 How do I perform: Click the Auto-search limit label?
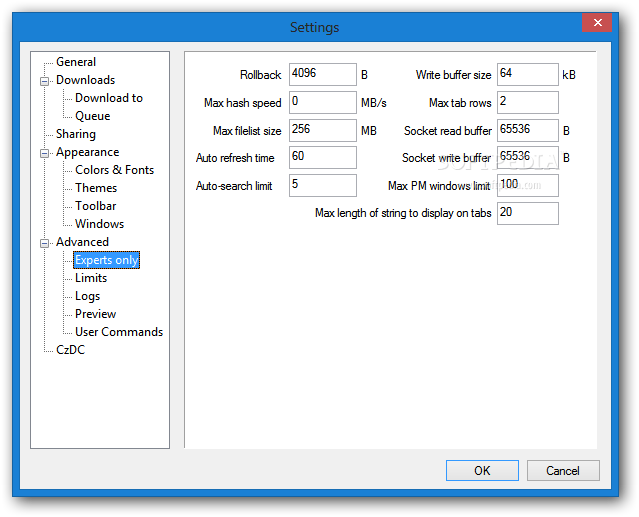(234, 186)
